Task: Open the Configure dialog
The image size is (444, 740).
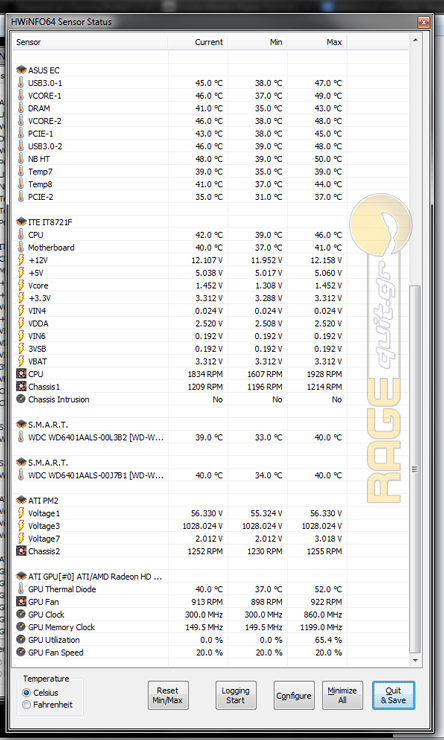Action: click(294, 695)
